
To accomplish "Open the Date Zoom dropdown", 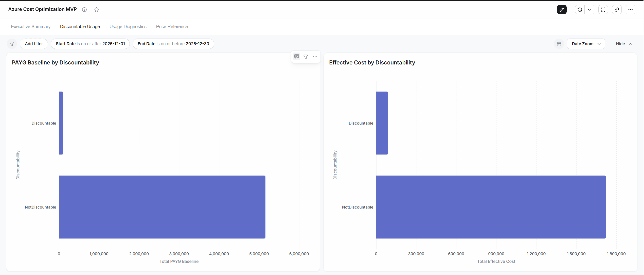I will click(586, 44).
